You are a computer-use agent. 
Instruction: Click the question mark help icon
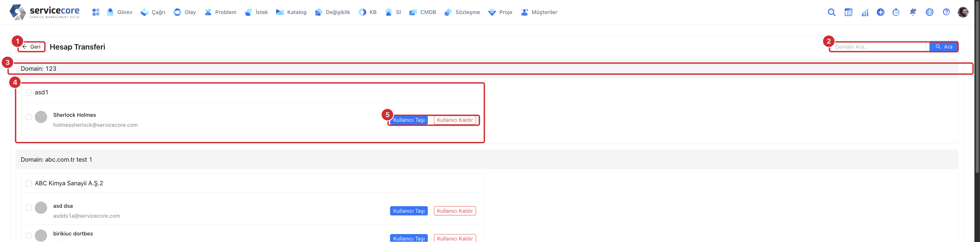(x=947, y=12)
